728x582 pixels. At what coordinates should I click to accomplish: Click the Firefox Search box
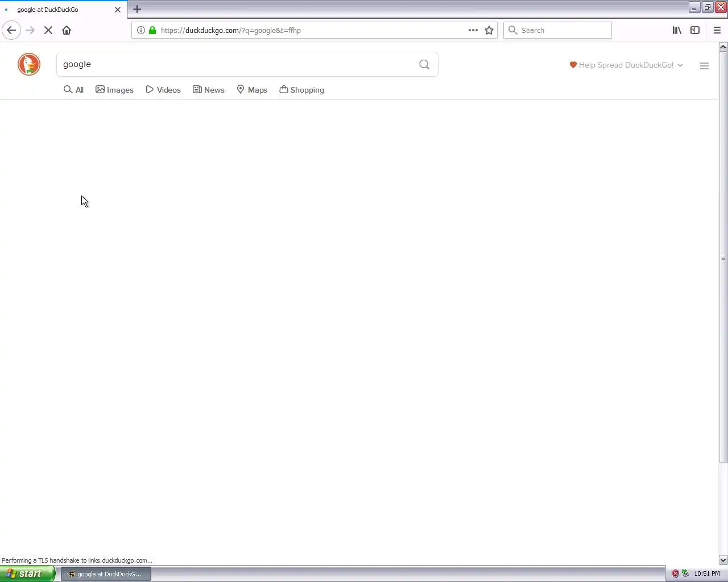point(557,30)
